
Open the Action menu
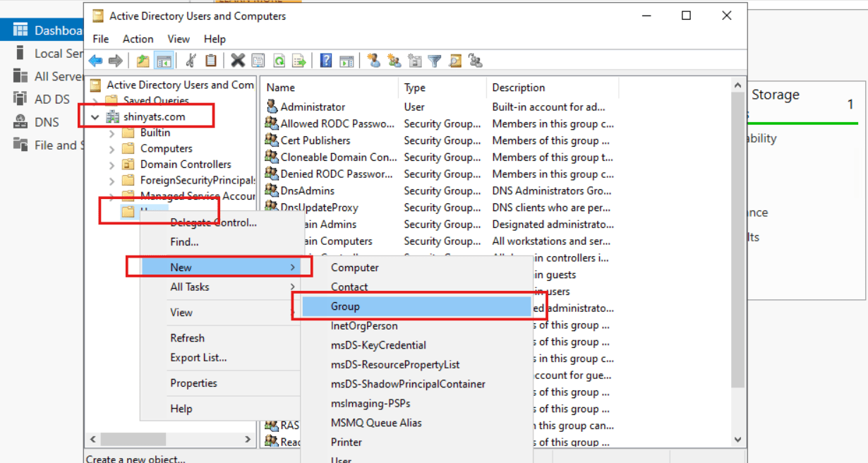tap(138, 39)
